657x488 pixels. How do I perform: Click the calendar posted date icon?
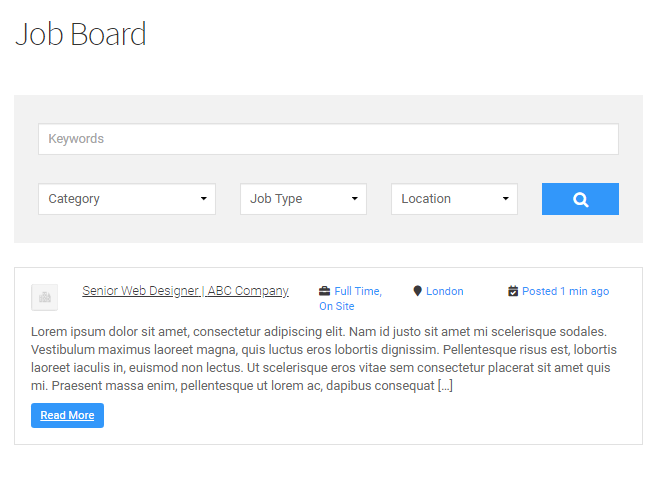click(x=513, y=291)
